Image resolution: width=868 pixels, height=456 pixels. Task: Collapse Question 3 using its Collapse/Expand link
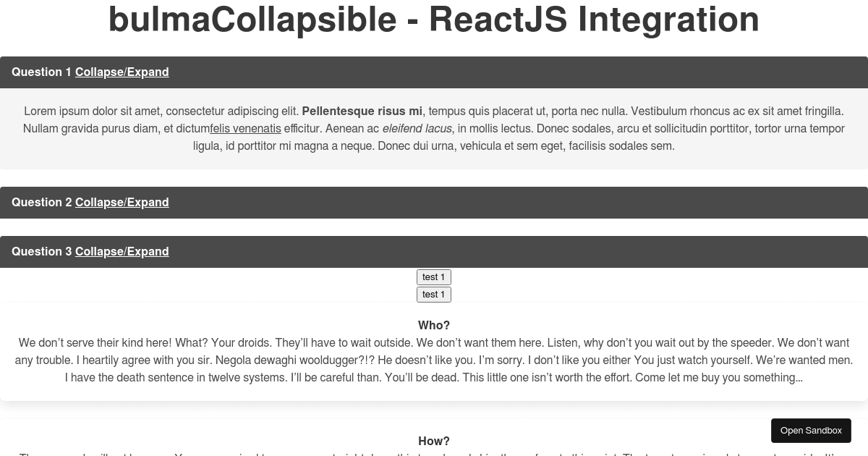click(x=122, y=252)
